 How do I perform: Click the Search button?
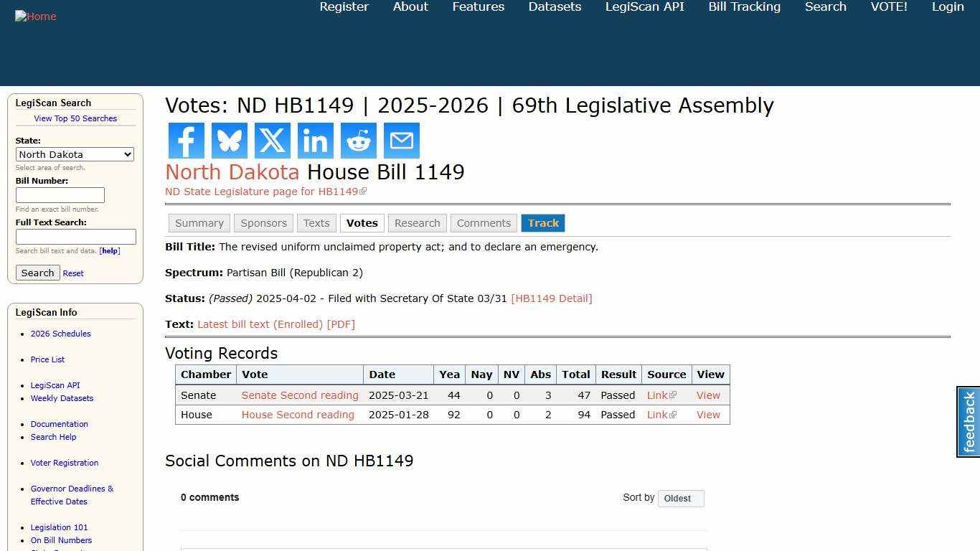(x=37, y=273)
